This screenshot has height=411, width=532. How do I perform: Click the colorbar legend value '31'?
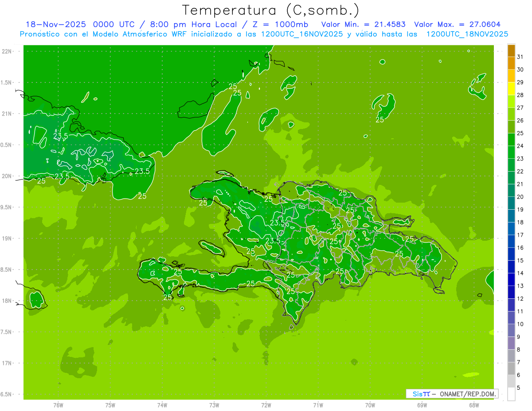click(x=520, y=57)
